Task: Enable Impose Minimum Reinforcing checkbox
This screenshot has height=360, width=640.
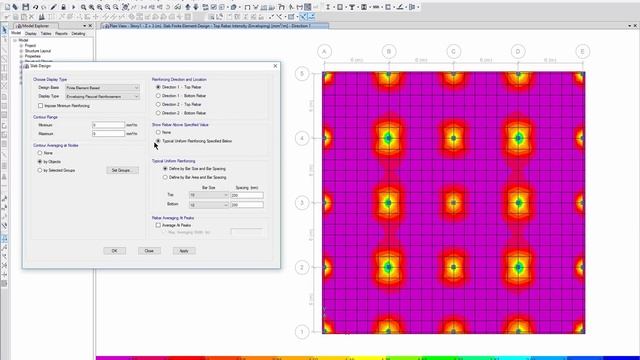Action: [x=40, y=106]
